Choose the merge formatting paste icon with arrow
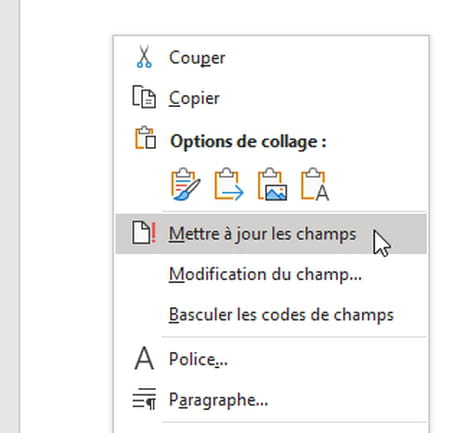Image resolution: width=450 pixels, height=433 pixels. (x=229, y=184)
